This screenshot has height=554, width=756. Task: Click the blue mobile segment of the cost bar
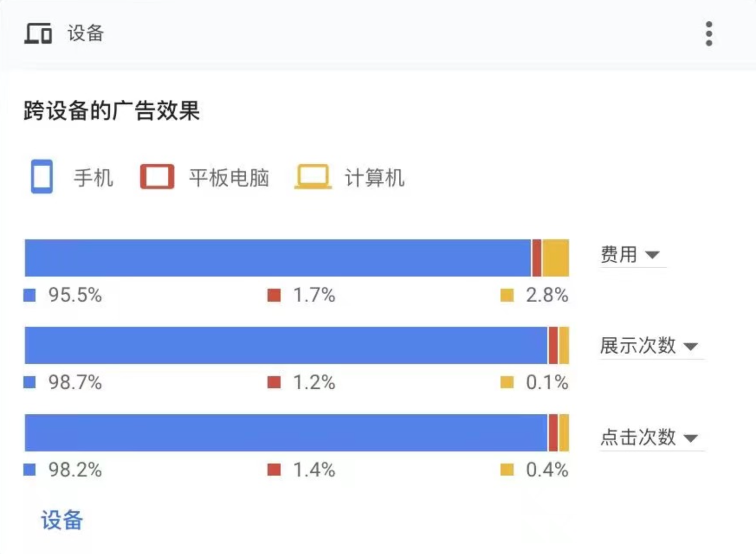(278, 258)
